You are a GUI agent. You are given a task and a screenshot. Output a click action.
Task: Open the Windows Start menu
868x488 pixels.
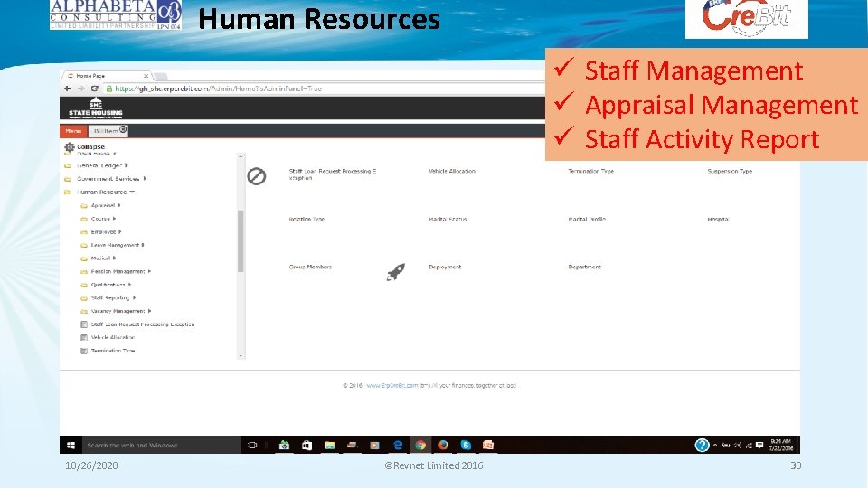pyautogui.click(x=71, y=445)
